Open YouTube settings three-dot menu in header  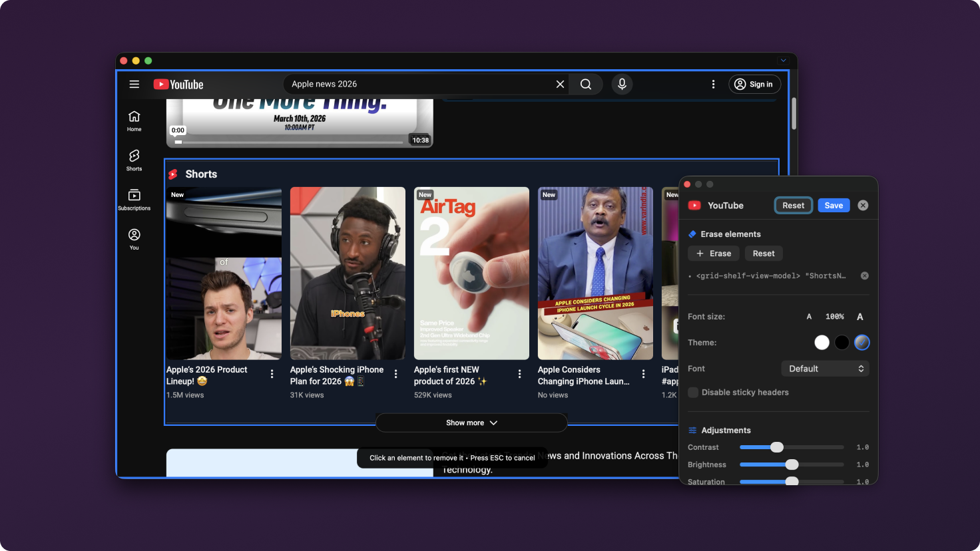713,85
